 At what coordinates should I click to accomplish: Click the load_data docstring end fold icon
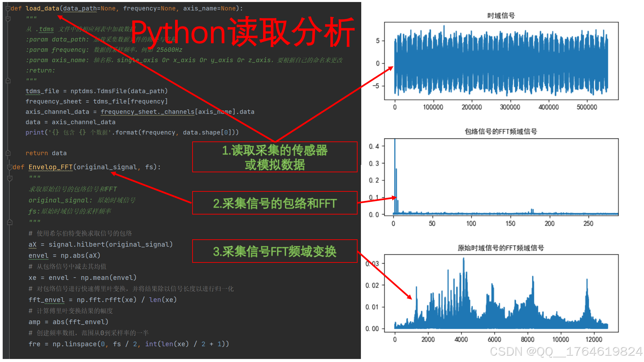8,80
